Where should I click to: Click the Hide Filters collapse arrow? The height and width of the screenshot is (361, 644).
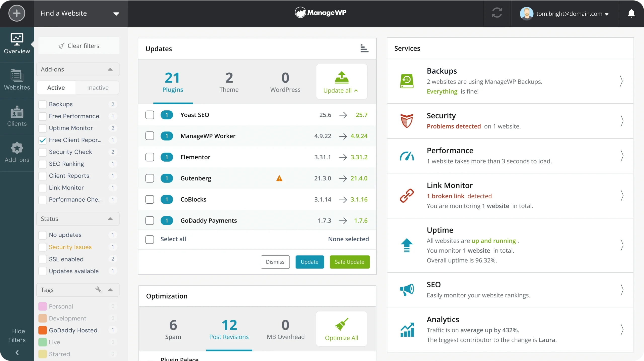click(x=17, y=352)
